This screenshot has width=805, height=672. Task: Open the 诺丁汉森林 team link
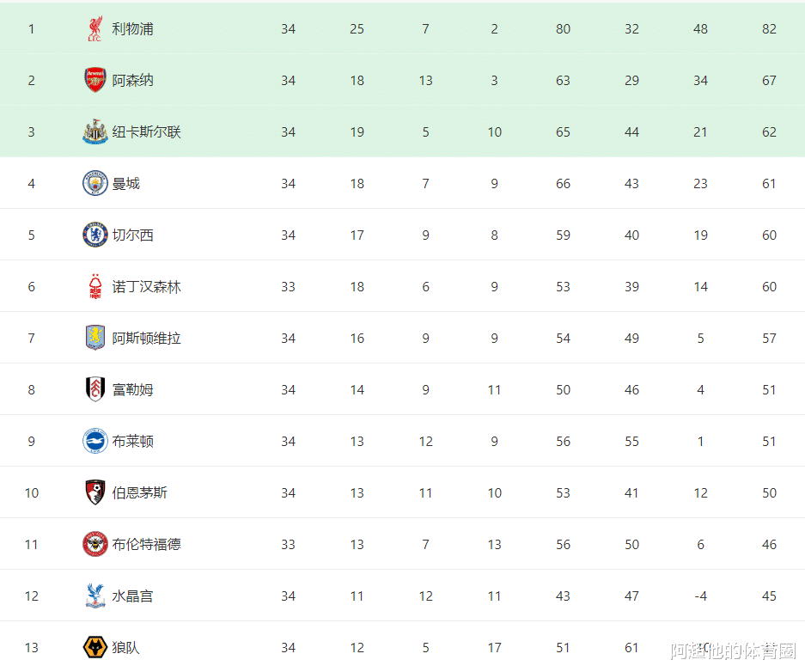coord(146,287)
